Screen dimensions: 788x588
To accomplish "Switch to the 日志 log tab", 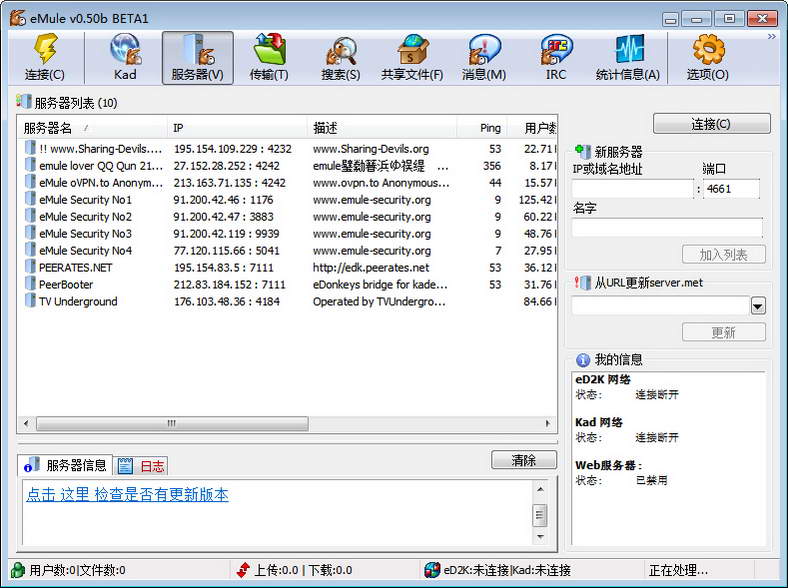I will click(x=141, y=466).
